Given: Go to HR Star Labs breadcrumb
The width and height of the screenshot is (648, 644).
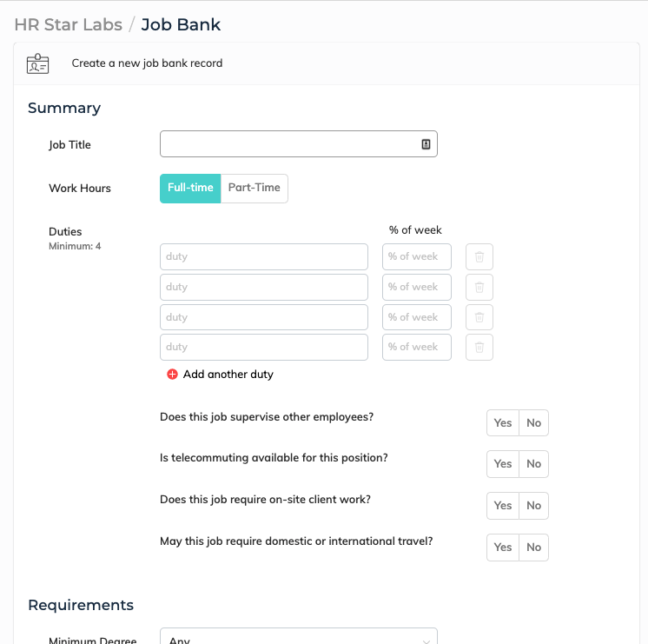Looking at the screenshot, I should [68, 24].
